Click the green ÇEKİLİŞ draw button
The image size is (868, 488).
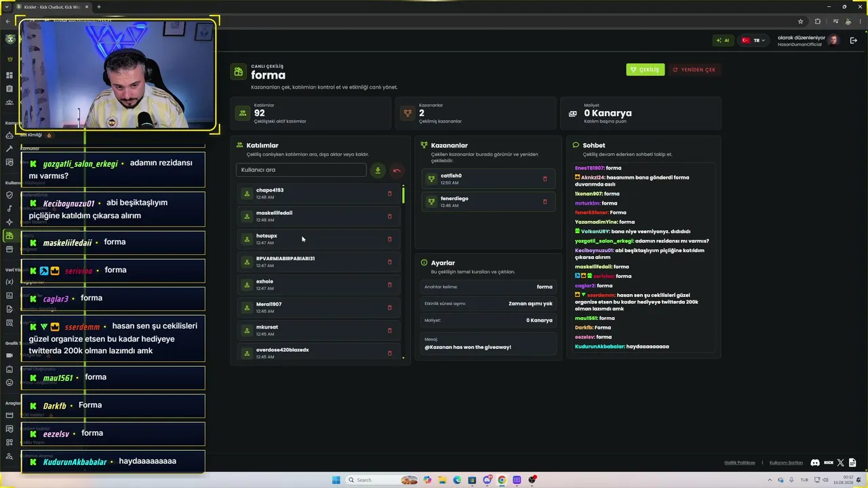645,70
